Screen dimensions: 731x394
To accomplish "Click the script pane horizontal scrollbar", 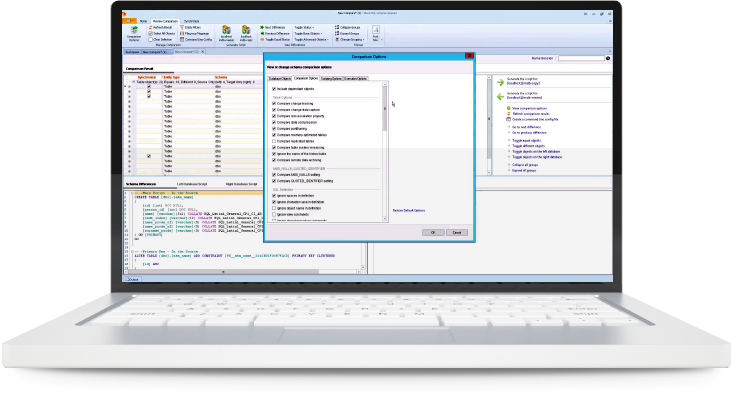I will click(242, 271).
